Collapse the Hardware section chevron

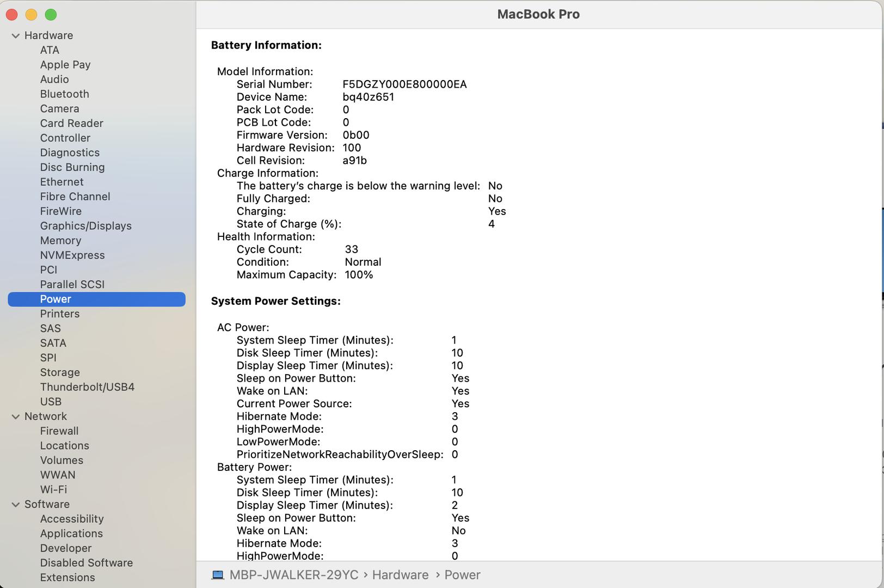pyautogui.click(x=15, y=36)
